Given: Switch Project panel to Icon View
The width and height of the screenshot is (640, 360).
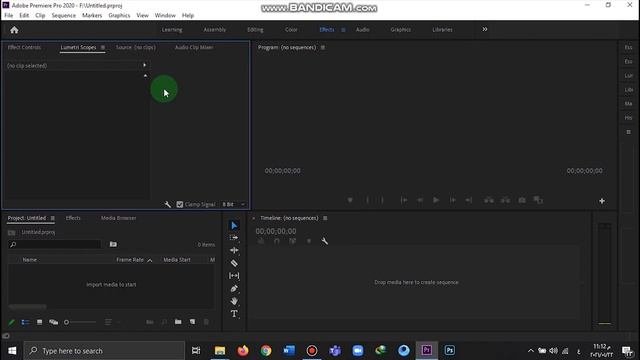Looking at the screenshot, I should click(39, 322).
